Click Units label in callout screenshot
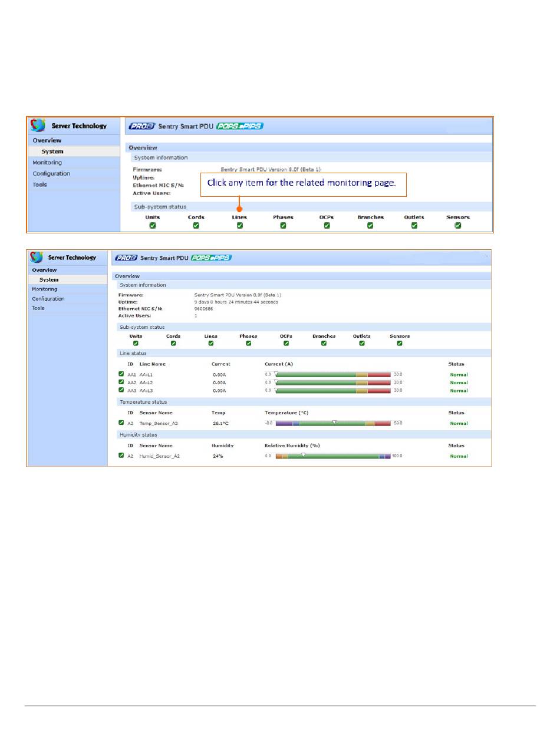 tap(153, 217)
